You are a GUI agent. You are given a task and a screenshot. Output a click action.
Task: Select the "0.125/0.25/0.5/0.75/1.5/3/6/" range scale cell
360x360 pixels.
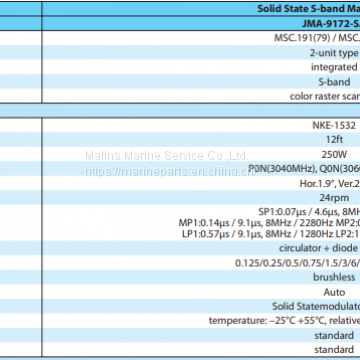click(201, 263)
